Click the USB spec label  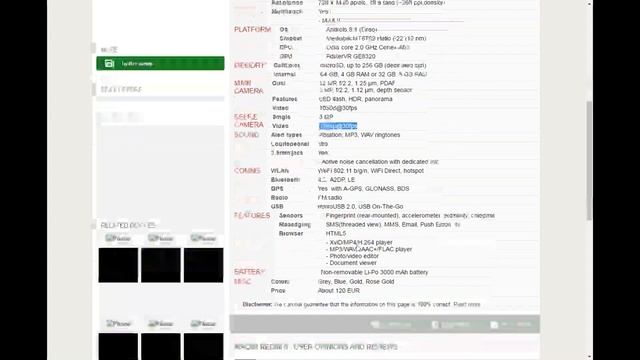tap(277, 207)
